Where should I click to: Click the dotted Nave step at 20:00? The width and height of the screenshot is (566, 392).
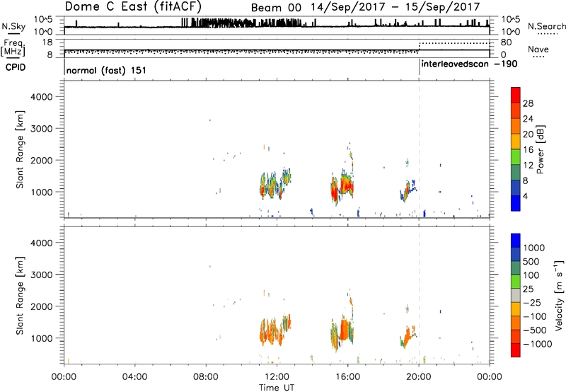tap(419, 47)
